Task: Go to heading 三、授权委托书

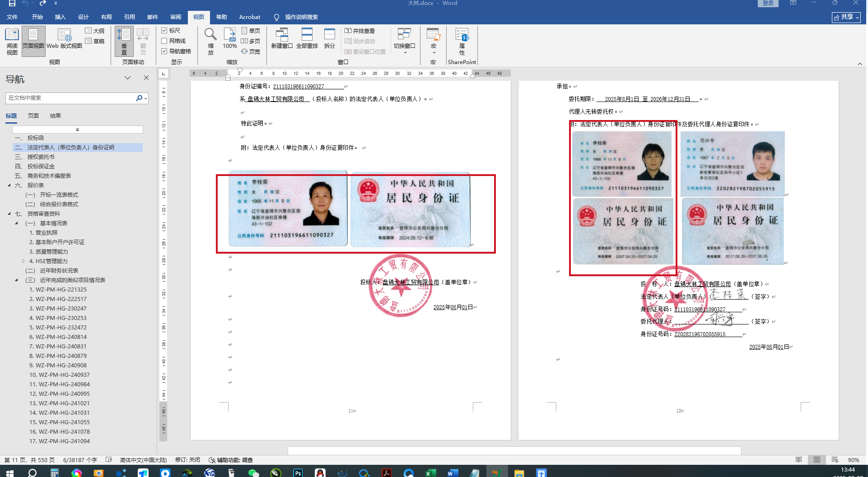Action: 35,157
